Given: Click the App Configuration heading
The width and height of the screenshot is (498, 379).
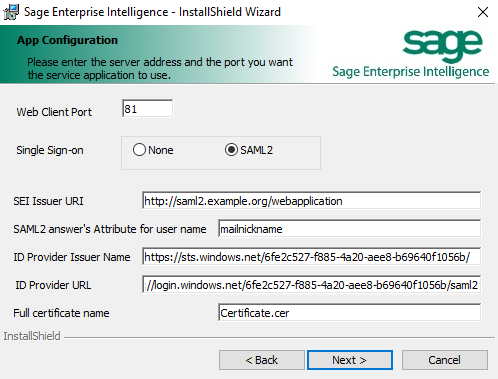Looking at the screenshot, I should point(67,40).
